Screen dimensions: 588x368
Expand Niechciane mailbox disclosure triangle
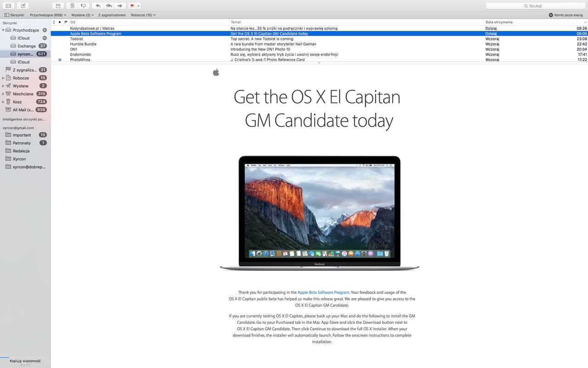click(3, 94)
